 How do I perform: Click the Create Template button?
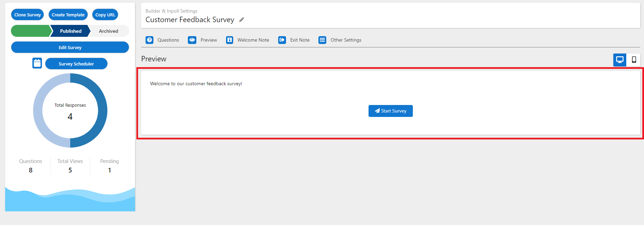coord(68,15)
